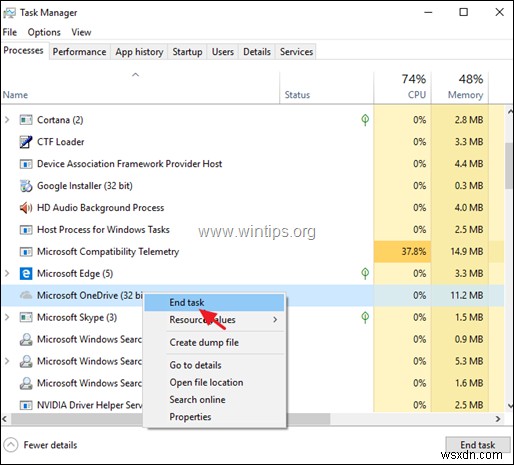This screenshot has height=465, width=514.
Task: Click the Microsoft Edge icon
Action: point(26,274)
